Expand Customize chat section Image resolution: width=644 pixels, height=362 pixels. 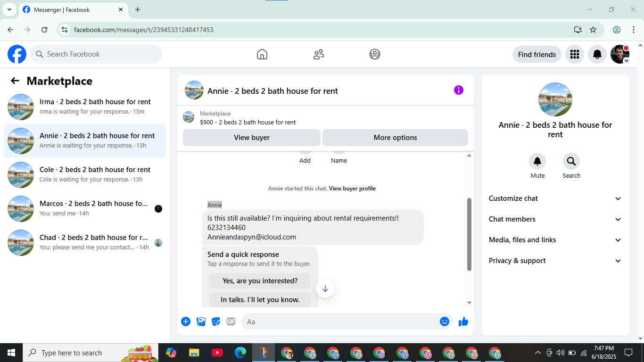[x=555, y=198]
